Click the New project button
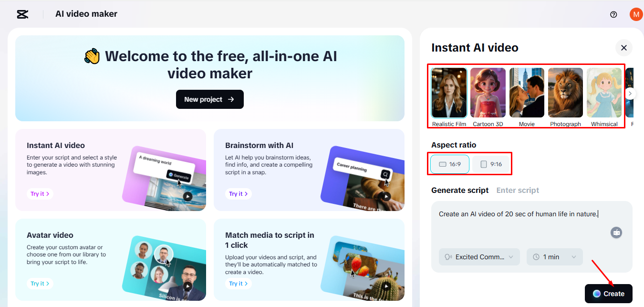The width and height of the screenshot is (644, 307). [x=210, y=99]
